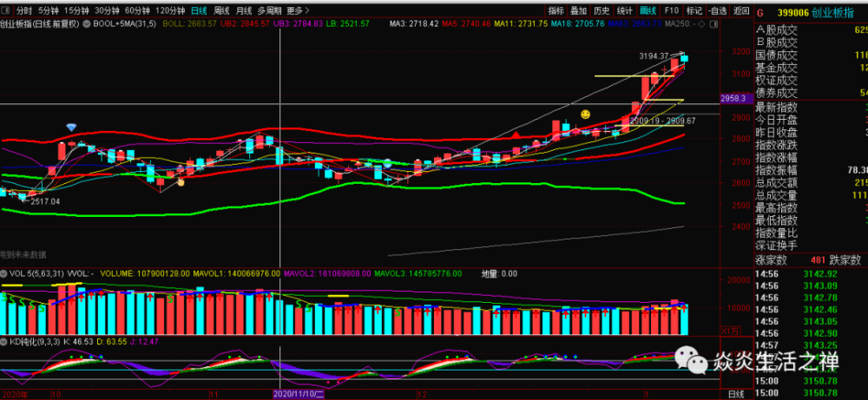Click the 返回 back button
The height and width of the screenshot is (400, 868).
pos(741,11)
